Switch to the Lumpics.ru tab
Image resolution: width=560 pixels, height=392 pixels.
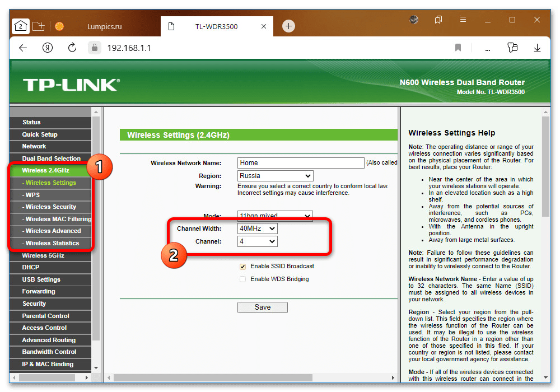(x=104, y=26)
